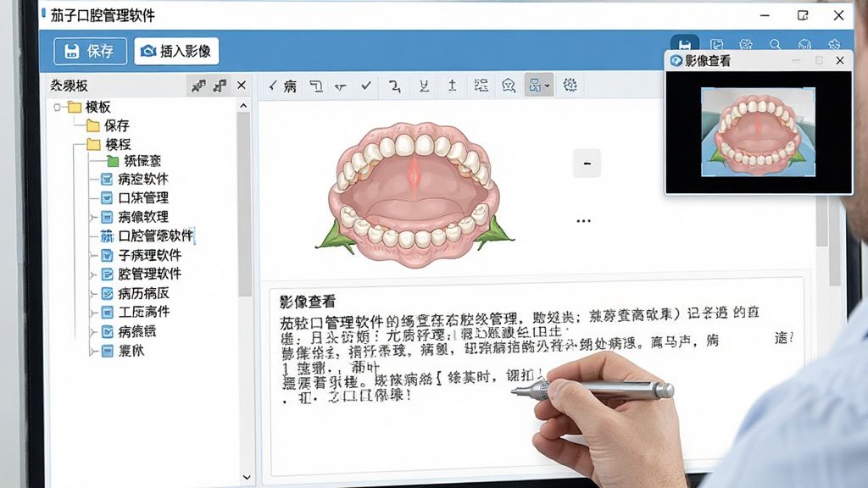Image resolution: width=868 pixels, height=488 pixels.
Task: Expand the 腔管理软件 notepad node arrow
Action: click(x=93, y=274)
